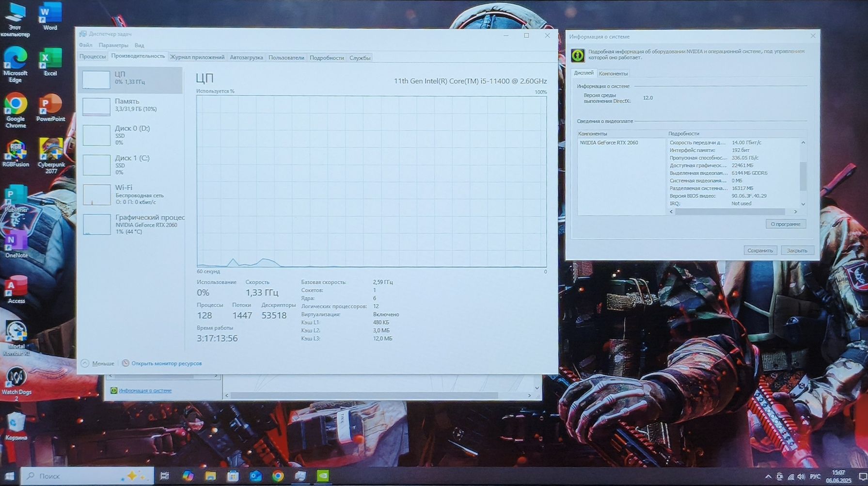The image size is (868, 486).
Task: Switch to 'Компоненты' tab in system info
Action: point(613,73)
